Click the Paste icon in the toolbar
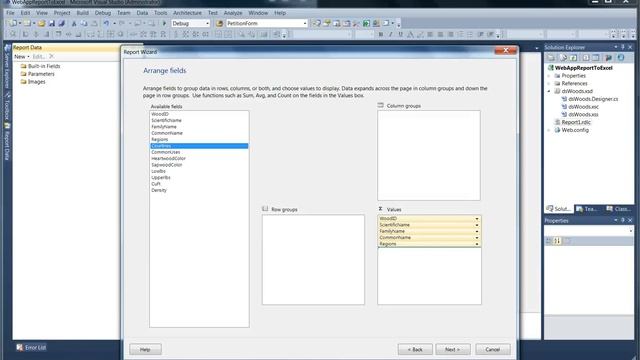 [x=94, y=23]
